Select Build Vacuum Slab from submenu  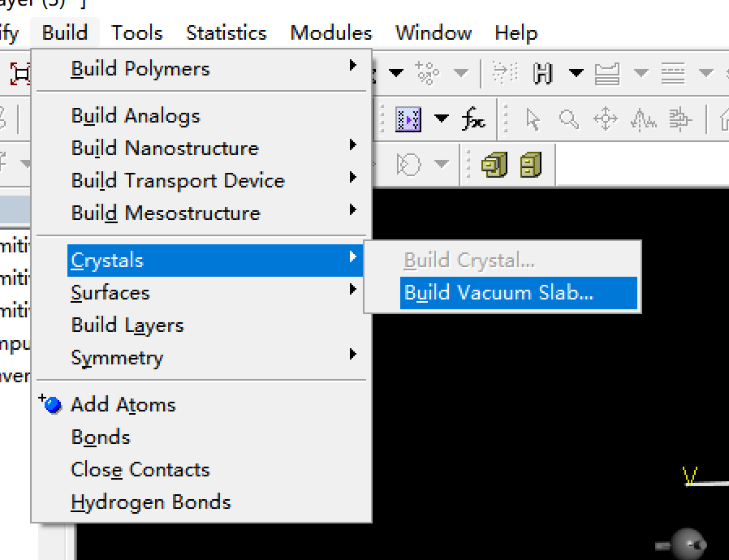(x=498, y=293)
